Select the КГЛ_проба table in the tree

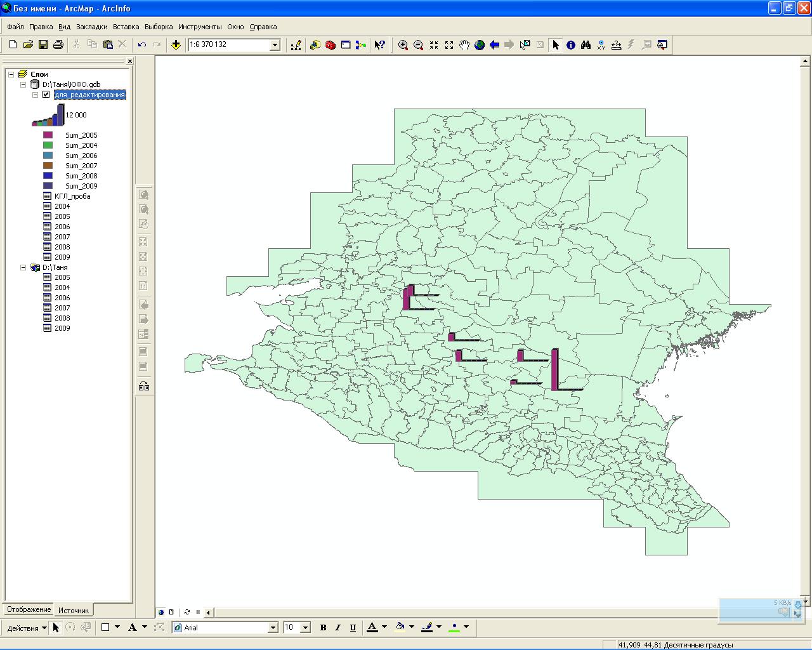pyautogui.click(x=72, y=196)
